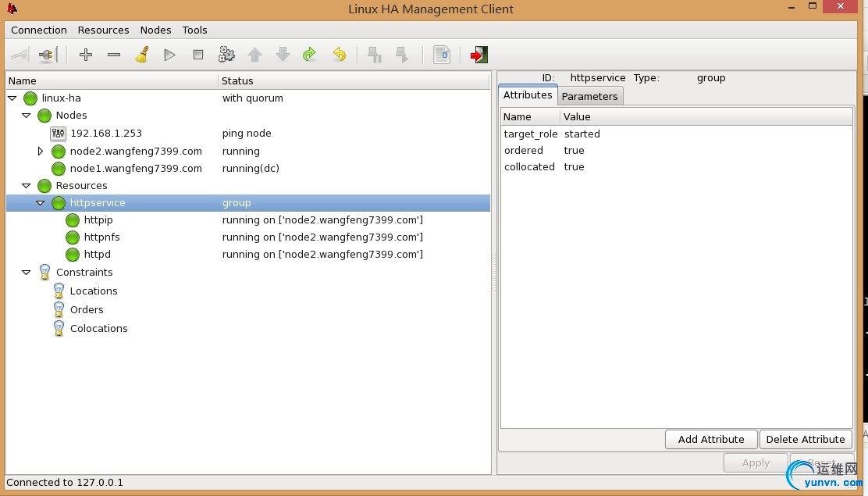Stop the resource with the square icon
868x496 pixels.
tap(198, 55)
